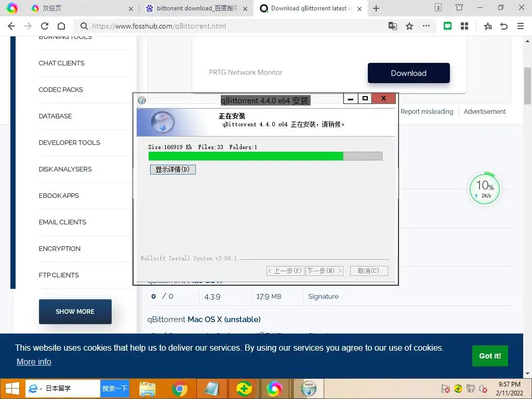Screen dimensions: 532x399
Task: Click the download speed 10% floating indicator
Action: point(485,189)
